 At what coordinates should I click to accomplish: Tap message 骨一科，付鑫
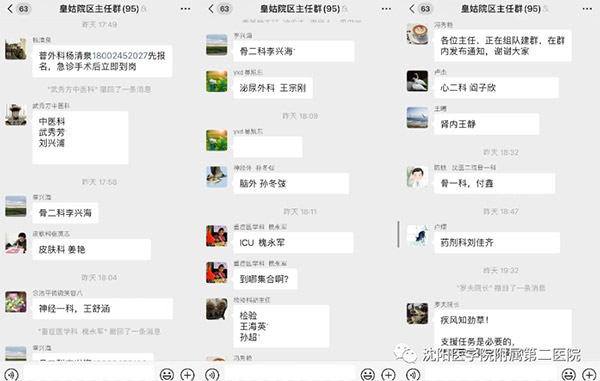[494, 183]
